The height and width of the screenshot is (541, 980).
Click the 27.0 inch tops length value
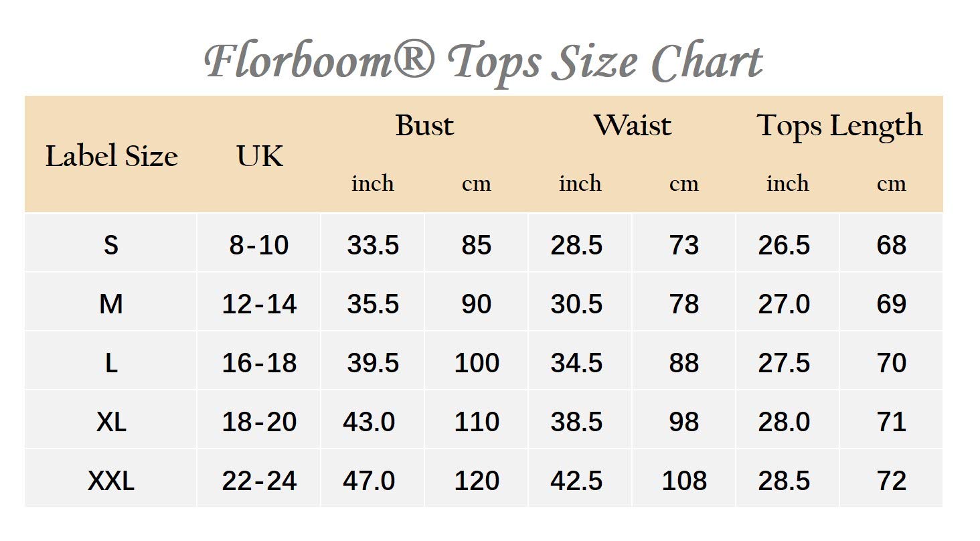click(x=784, y=304)
